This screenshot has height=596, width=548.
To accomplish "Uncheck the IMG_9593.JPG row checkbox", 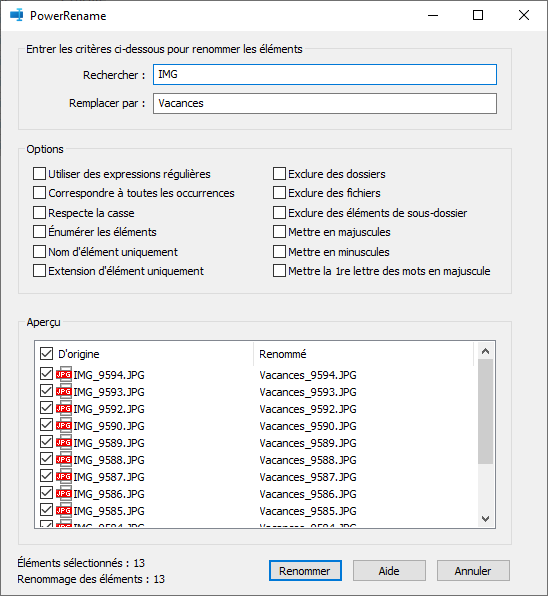I will pyautogui.click(x=46, y=391).
